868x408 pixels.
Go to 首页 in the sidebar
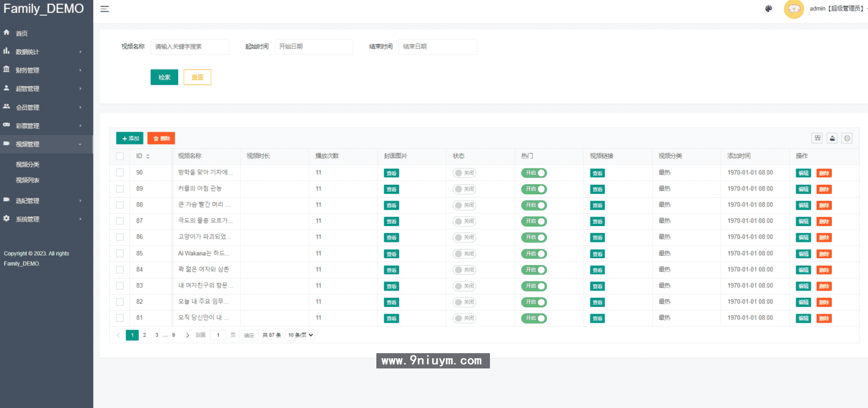coord(21,33)
